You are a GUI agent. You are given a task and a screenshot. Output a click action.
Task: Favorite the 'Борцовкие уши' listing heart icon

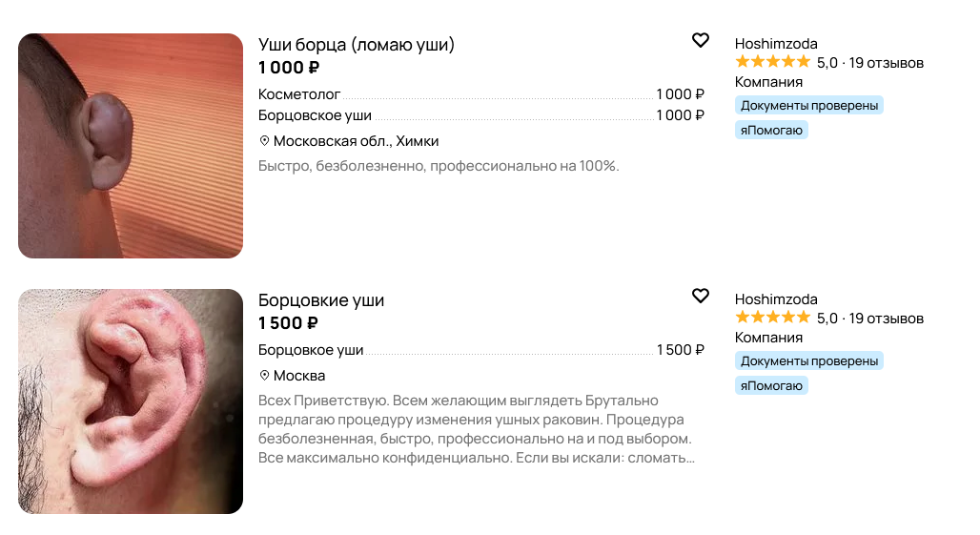tap(700, 296)
